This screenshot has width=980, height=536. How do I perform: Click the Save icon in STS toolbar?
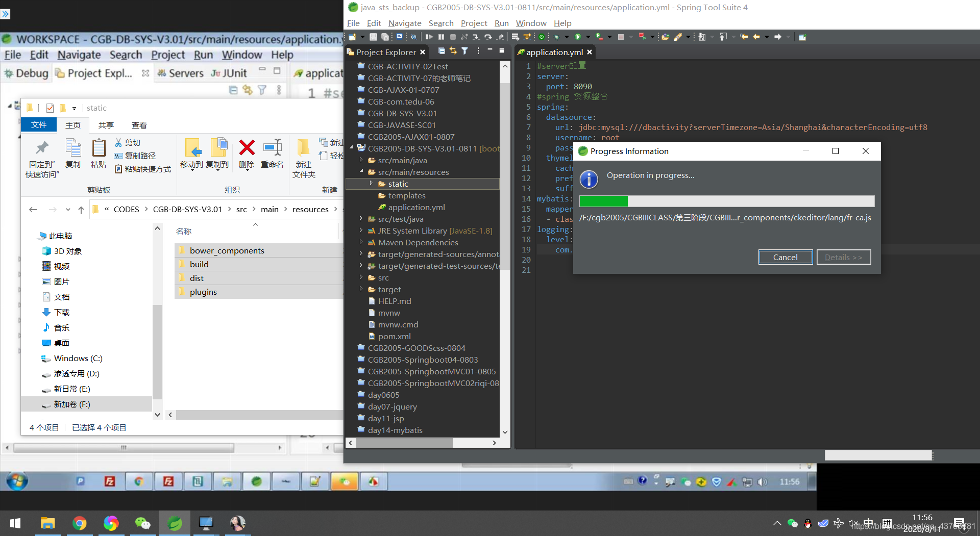(x=373, y=37)
